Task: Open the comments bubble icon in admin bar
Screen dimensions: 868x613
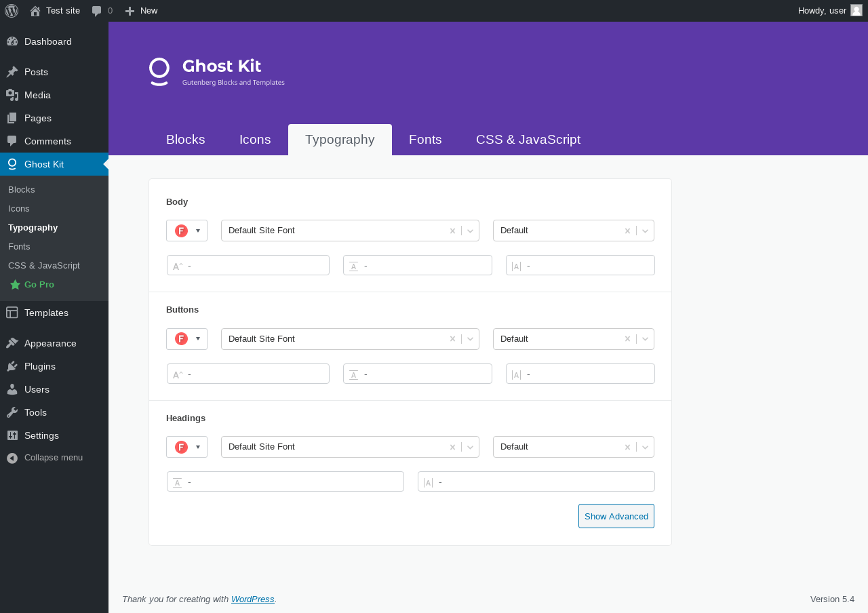Action: (97, 11)
